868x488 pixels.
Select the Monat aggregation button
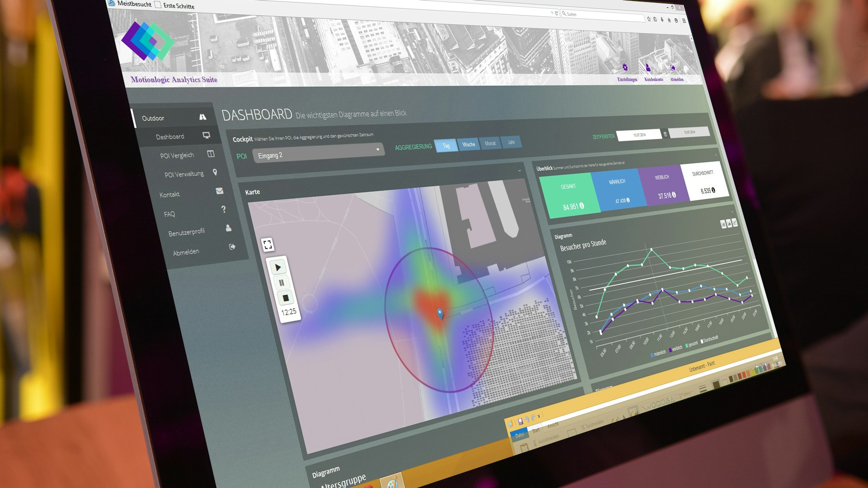click(490, 143)
